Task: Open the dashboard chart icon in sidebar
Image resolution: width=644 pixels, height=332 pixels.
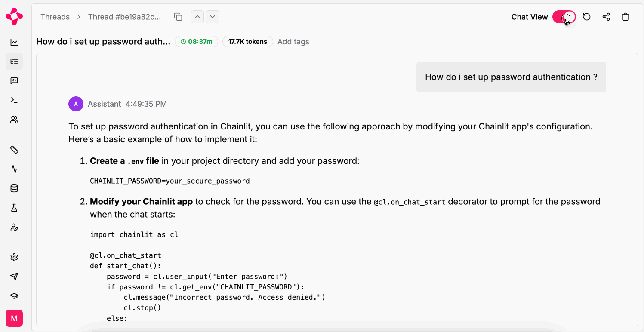Action: click(x=14, y=42)
